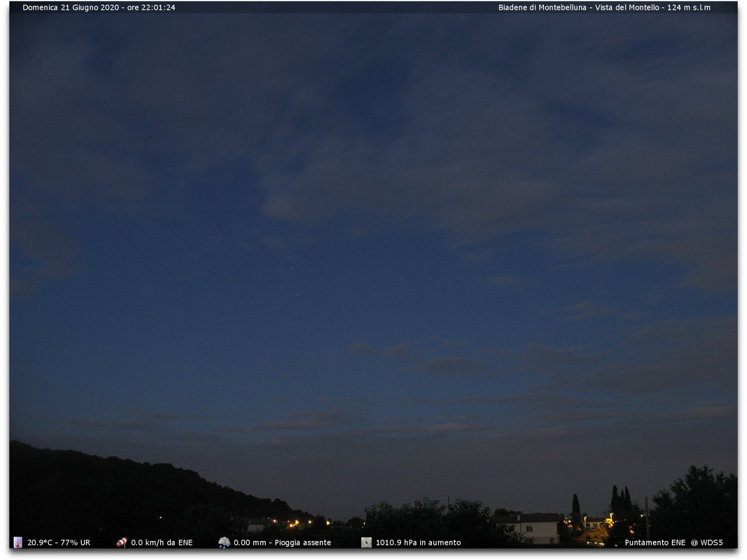Click the '@ WDS5' label

pos(707,543)
